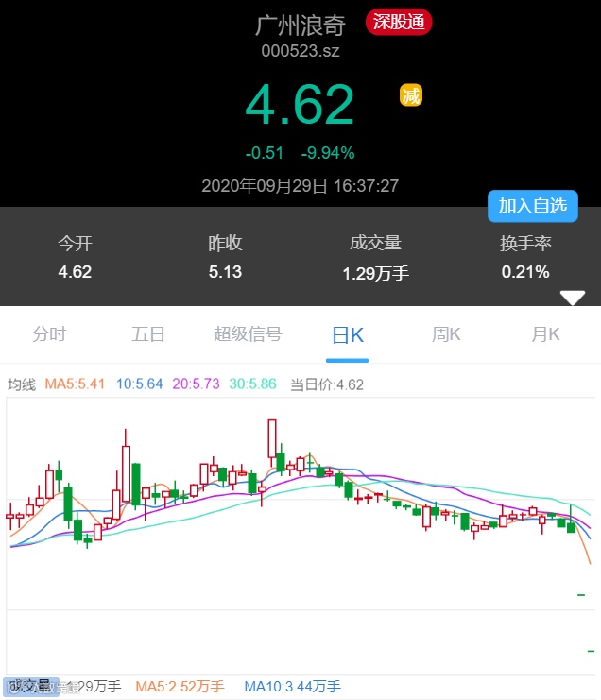
Task: Click 成交量 value 1.29万手
Action: (375, 273)
